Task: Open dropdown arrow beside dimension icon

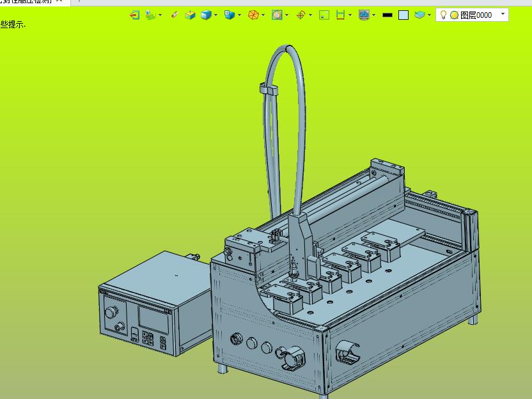Action: [x=350, y=15]
